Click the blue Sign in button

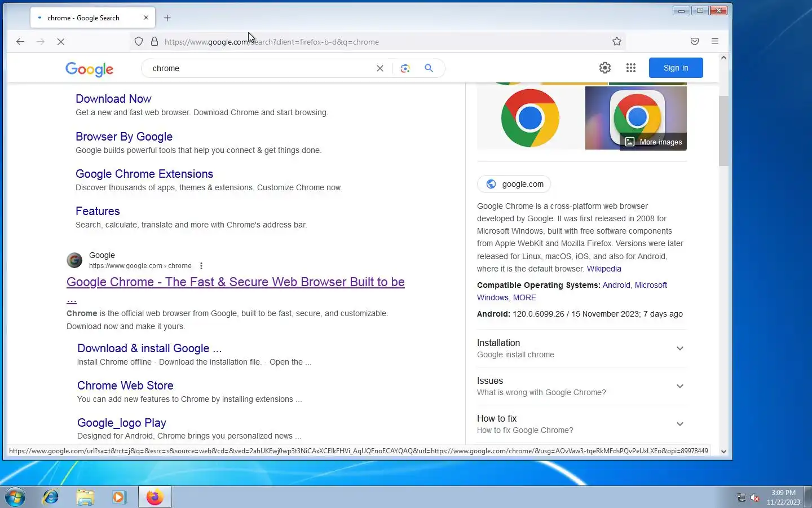tap(676, 68)
